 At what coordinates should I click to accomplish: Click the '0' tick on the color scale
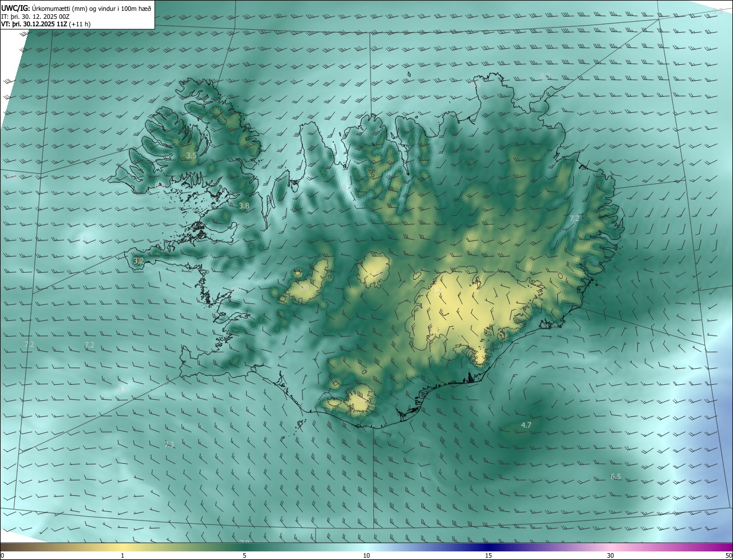(x=2, y=555)
